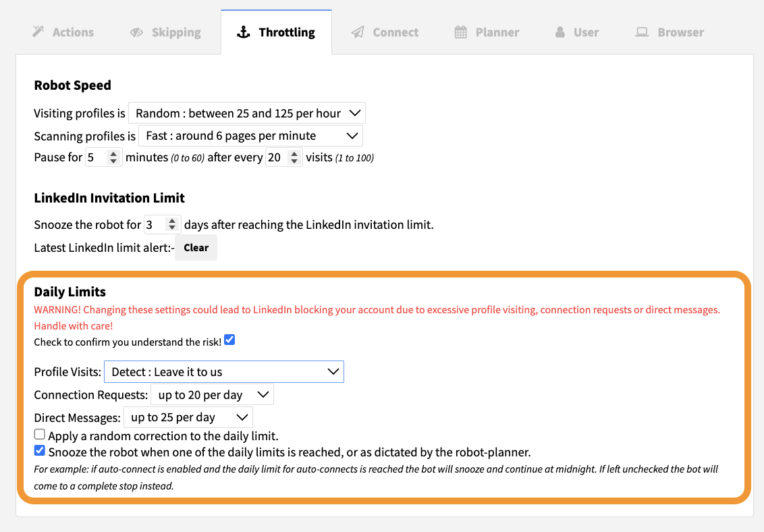Click the LinkedIn Invitation Limit heading

(x=109, y=198)
